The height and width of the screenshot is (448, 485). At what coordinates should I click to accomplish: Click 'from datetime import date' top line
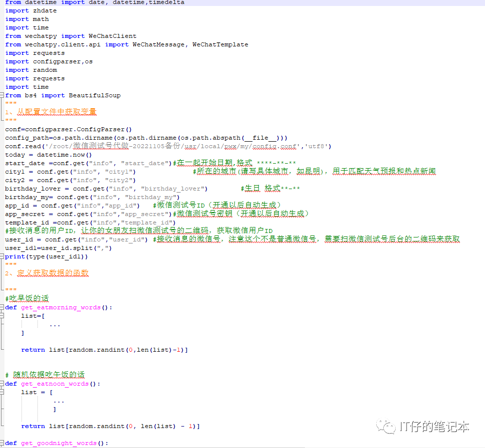coord(95,2)
